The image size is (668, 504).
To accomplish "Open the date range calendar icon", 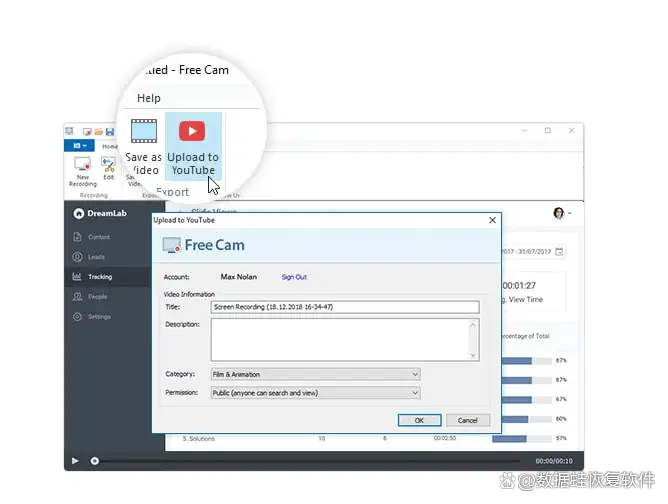I will pyautogui.click(x=559, y=252).
